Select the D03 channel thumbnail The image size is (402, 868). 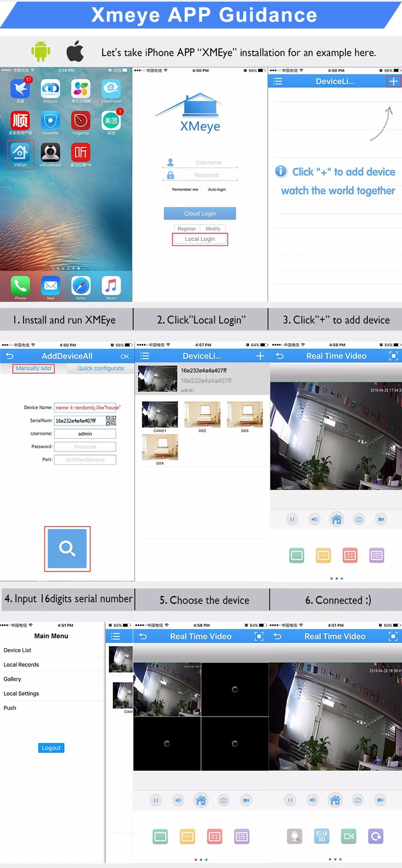pyautogui.click(x=245, y=414)
